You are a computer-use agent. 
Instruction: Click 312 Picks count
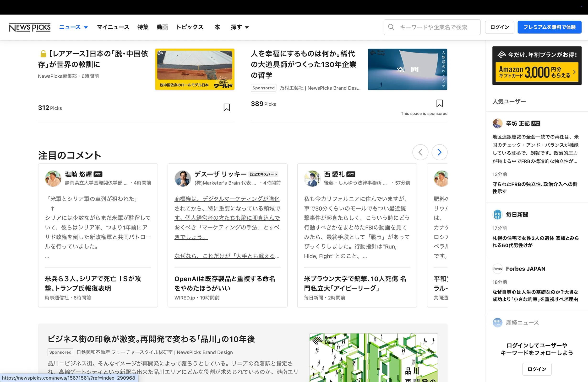pyautogui.click(x=50, y=108)
